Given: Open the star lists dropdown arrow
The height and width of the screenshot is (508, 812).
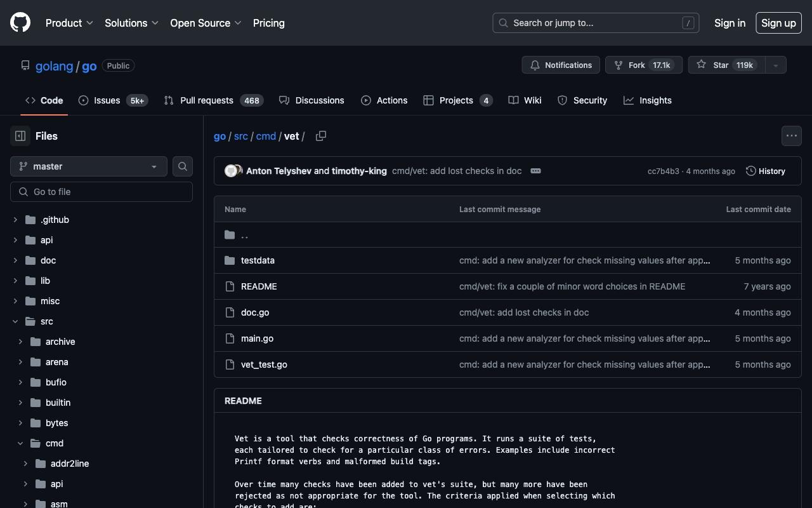Looking at the screenshot, I should click(775, 65).
